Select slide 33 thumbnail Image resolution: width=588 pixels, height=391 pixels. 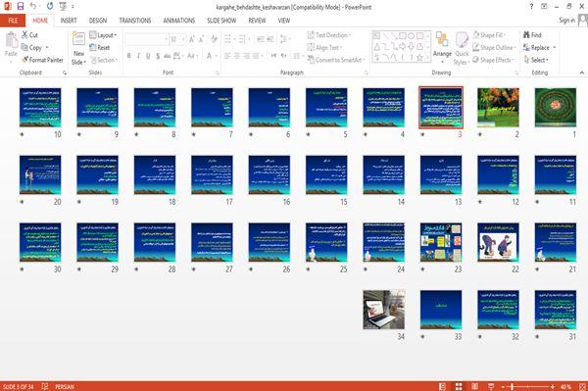(x=441, y=310)
